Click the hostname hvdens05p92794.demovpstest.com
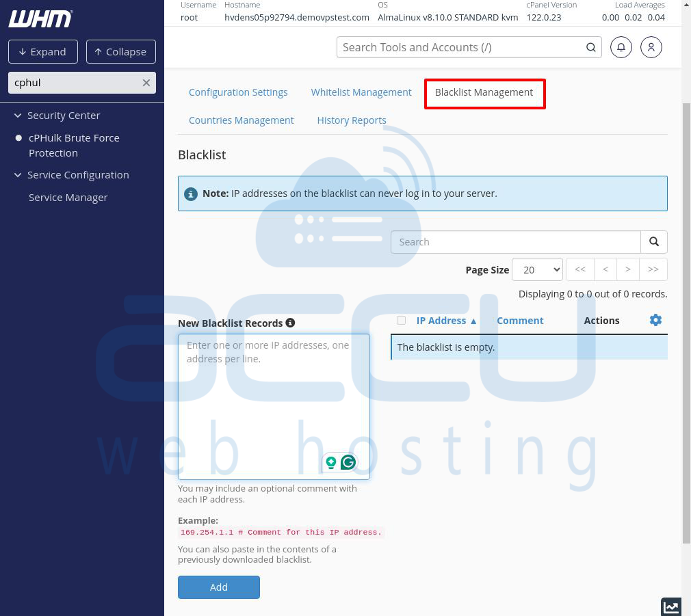Image resolution: width=691 pixels, height=616 pixels. tap(297, 18)
